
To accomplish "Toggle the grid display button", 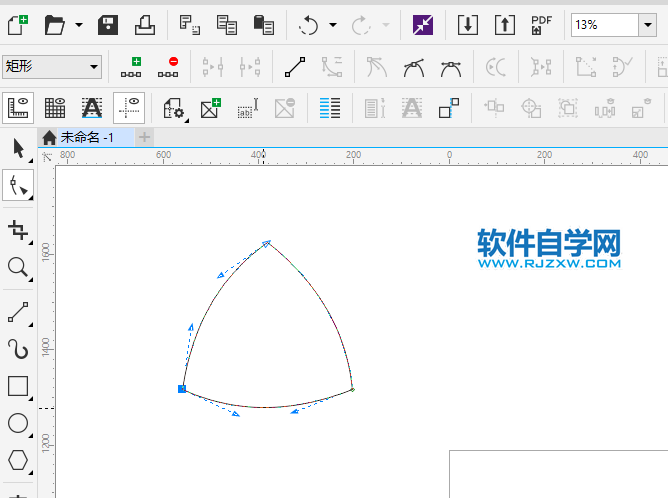I will click(x=55, y=107).
